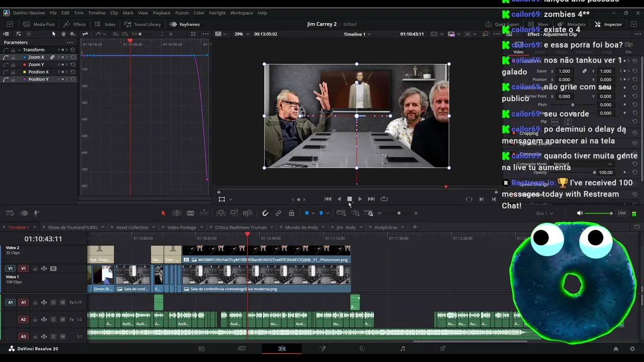Toggle the Keyframes editor panel

[185, 24]
